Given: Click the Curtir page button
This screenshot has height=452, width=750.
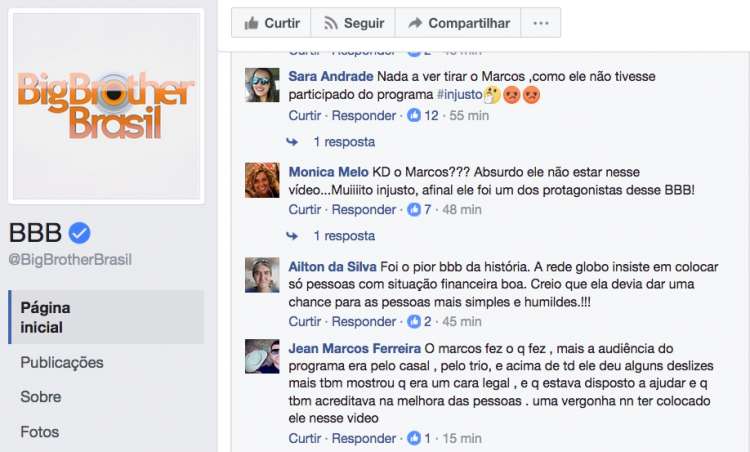Looking at the screenshot, I should pyautogui.click(x=271, y=23).
